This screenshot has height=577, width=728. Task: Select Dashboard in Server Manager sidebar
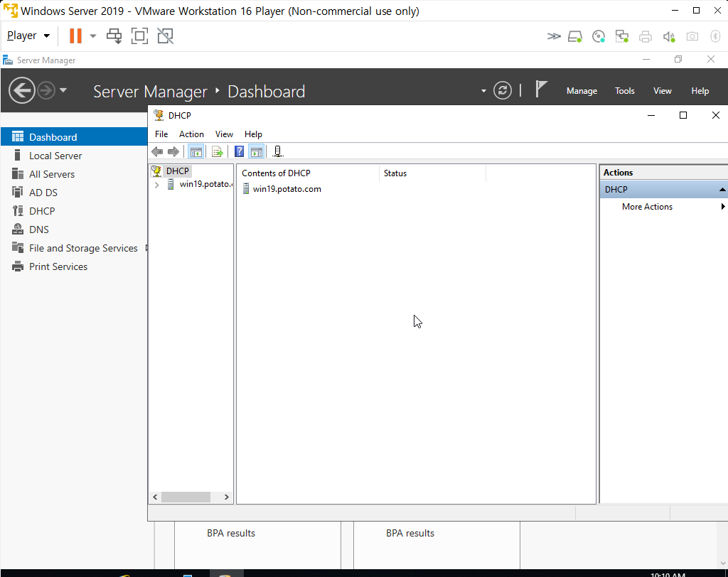click(74, 137)
